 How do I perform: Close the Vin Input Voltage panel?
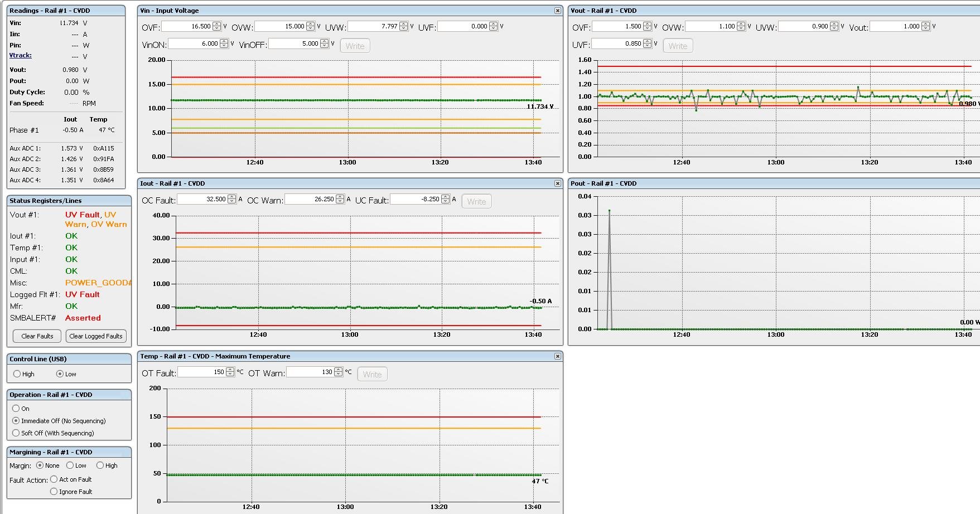click(x=558, y=11)
